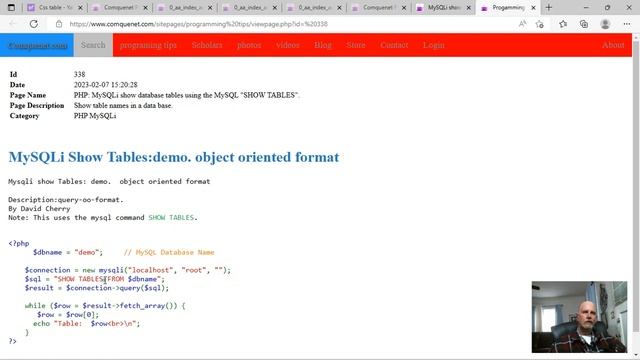Select the Progamming tab
640x360 pixels.
pos(508,8)
